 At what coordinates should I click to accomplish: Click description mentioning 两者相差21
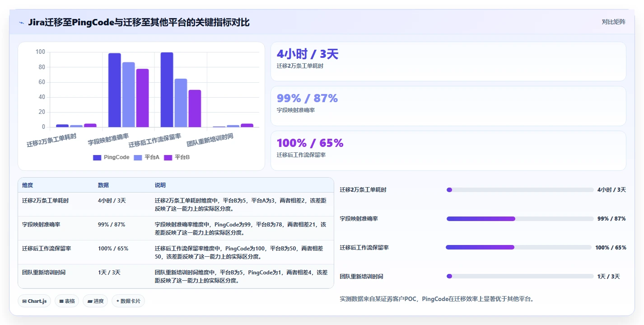tap(241, 228)
